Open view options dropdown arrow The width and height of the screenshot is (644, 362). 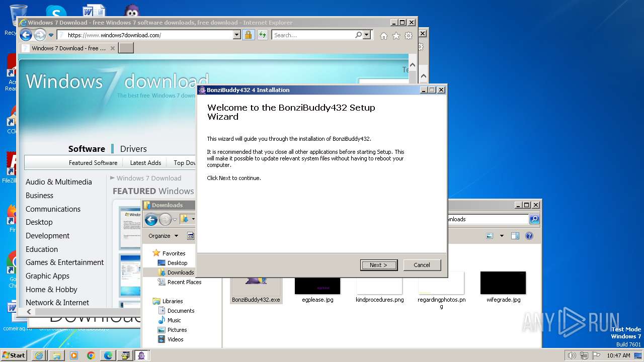[x=502, y=236]
